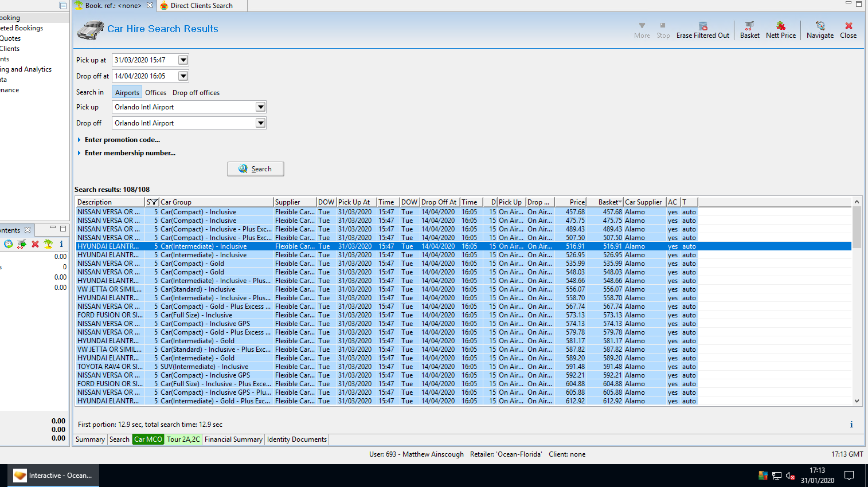This screenshot has height=487, width=868.
Task: Click the Navigate compass icon
Action: pyautogui.click(x=820, y=26)
